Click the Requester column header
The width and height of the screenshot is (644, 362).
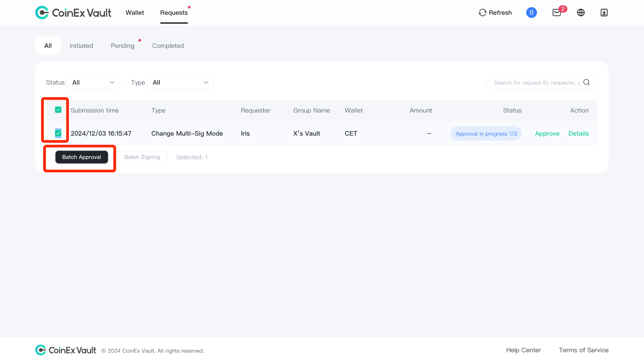(x=256, y=110)
